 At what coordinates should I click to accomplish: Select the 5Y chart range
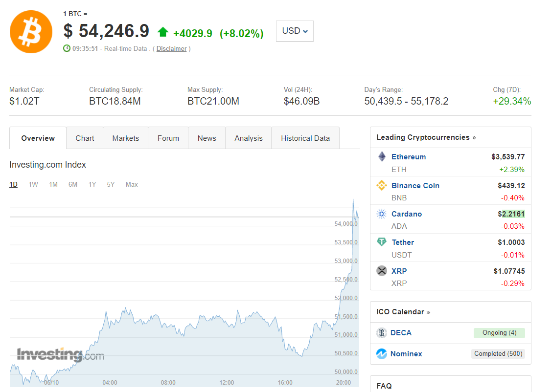click(x=111, y=184)
